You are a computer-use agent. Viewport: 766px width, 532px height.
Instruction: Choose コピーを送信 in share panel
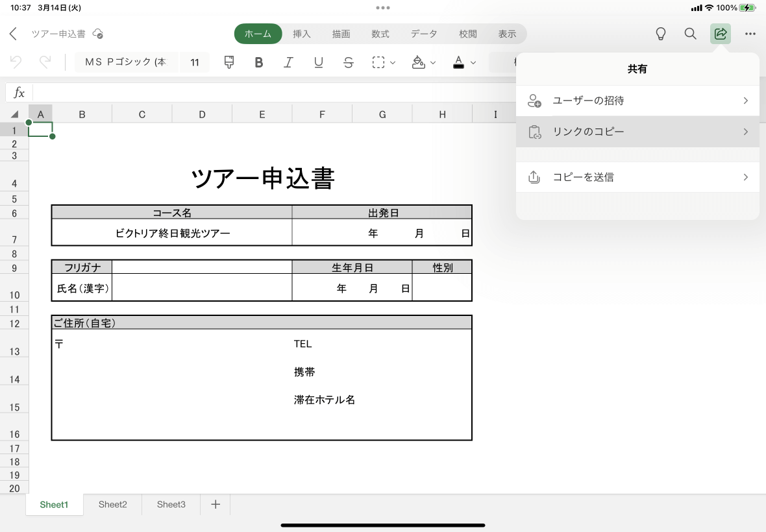pyautogui.click(x=637, y=176)
